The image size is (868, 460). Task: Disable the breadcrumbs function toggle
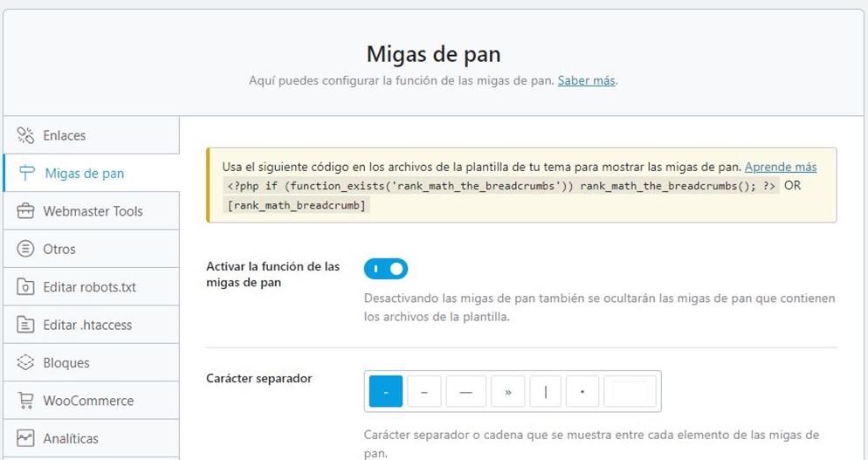[x=386, y=269]
